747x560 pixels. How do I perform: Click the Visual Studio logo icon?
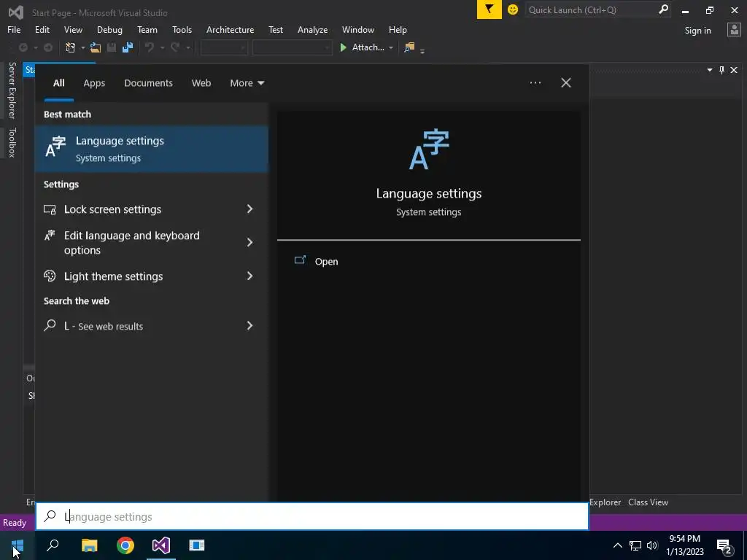pyautogui.click(x=16, y=12)
